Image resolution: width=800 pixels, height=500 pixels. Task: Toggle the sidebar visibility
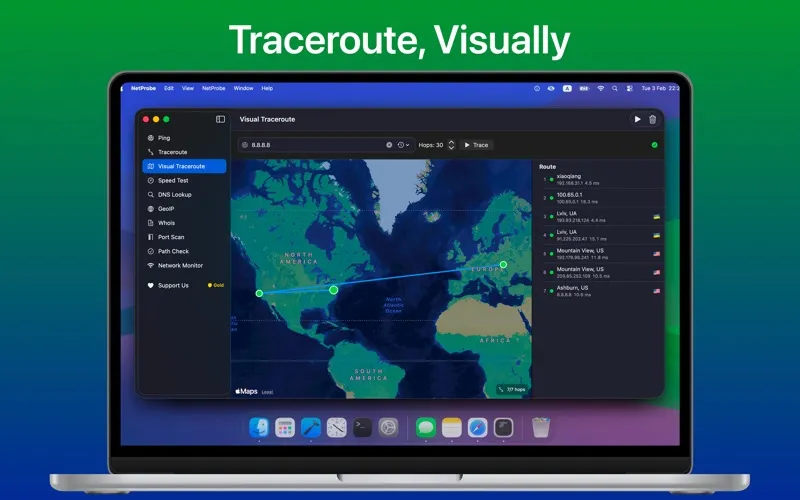220,119
